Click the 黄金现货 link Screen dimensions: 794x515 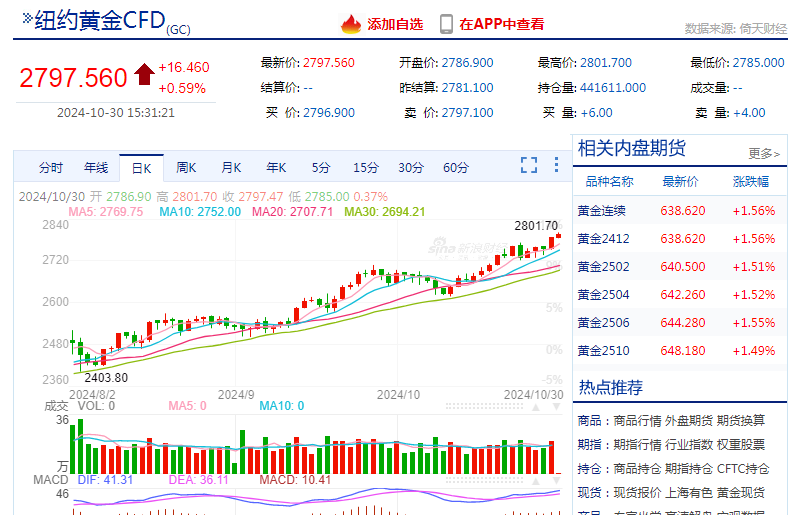click(x=740, y=492)
